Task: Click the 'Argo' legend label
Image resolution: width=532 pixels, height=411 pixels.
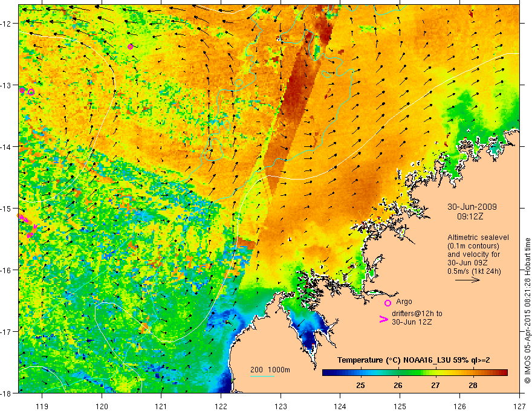Action: (x=404, y=302)
